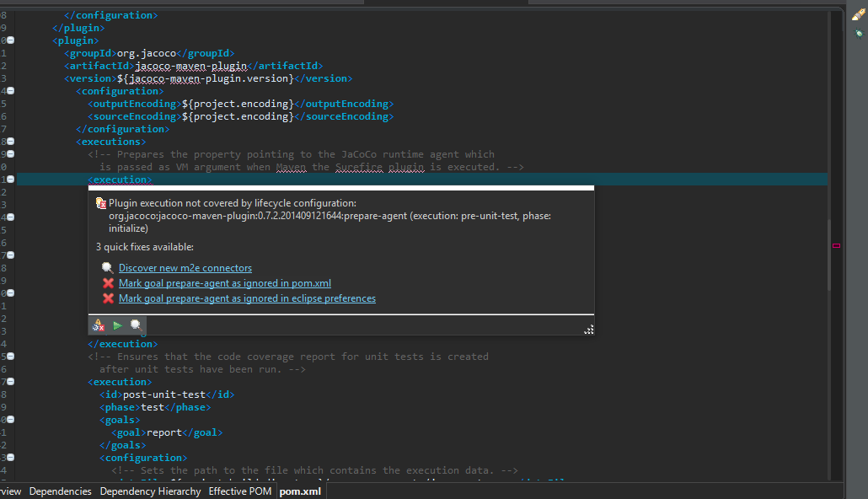Click the 'after unit tests have been run.' comment line
Viewport: 868px width, 499px height.
[x=202, y=369]
